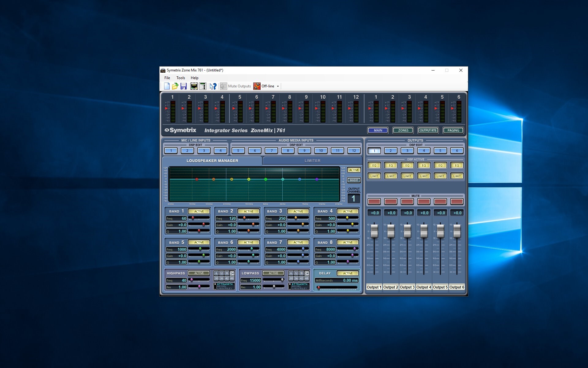Viewport: 588px width, 368px height.
Task: Click the Band 3 Freq value field
Action: click(276, 218)
